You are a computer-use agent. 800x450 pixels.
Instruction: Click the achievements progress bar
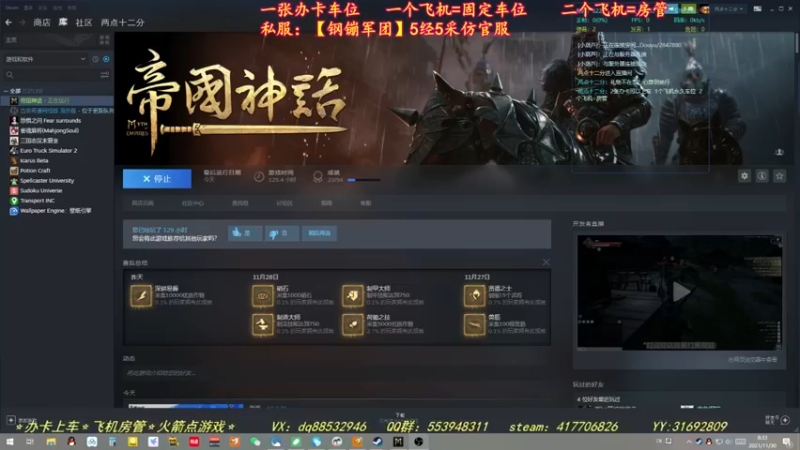tap(364, 180)
